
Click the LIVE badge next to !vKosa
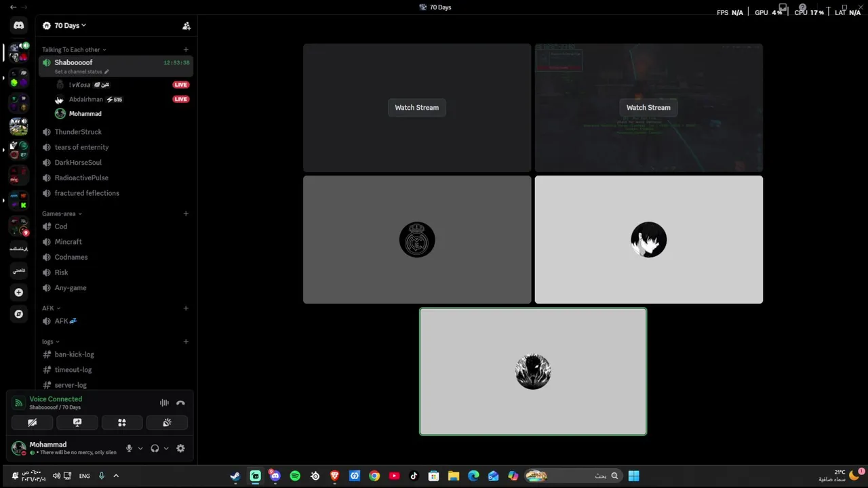click(x=180, y=85)
